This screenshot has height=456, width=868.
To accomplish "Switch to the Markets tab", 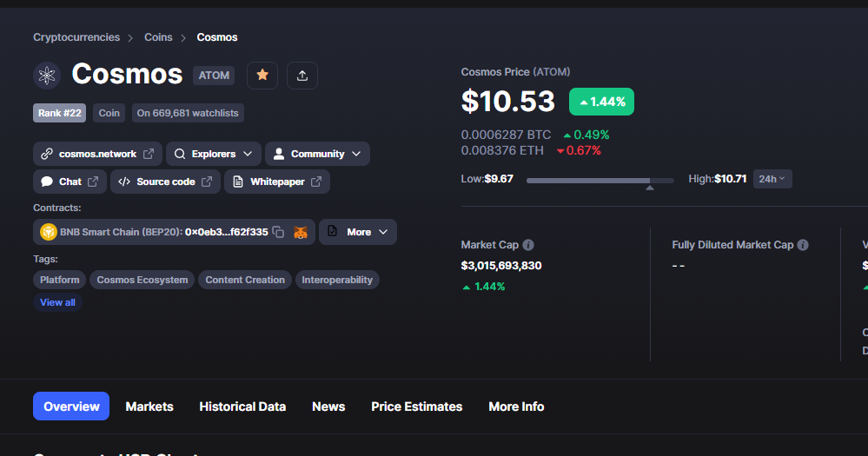I will coord(149,406).
